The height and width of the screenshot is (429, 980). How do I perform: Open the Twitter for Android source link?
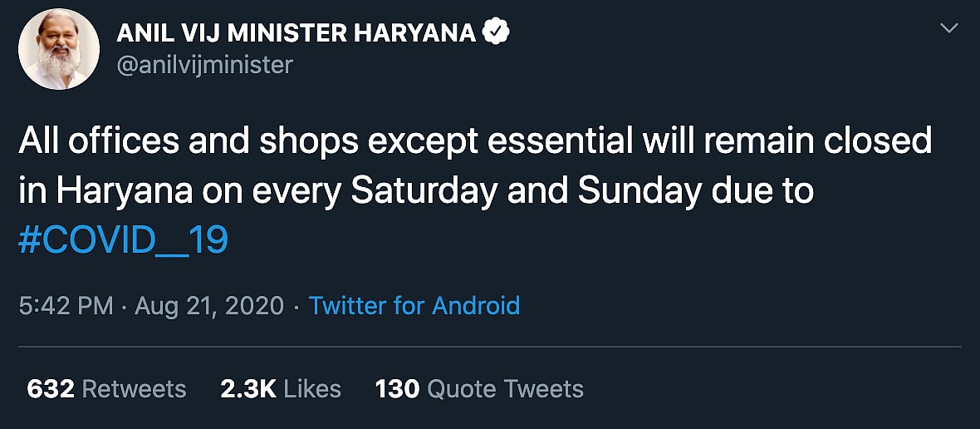(414, 306)
